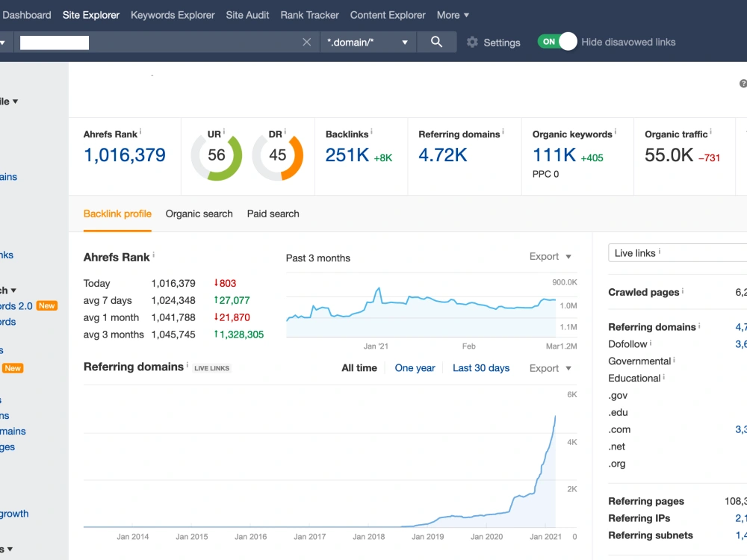Click info icon next to Ahrefs Rank heading
The width and height of the screenshot is (747, 560).
[153, 255]
